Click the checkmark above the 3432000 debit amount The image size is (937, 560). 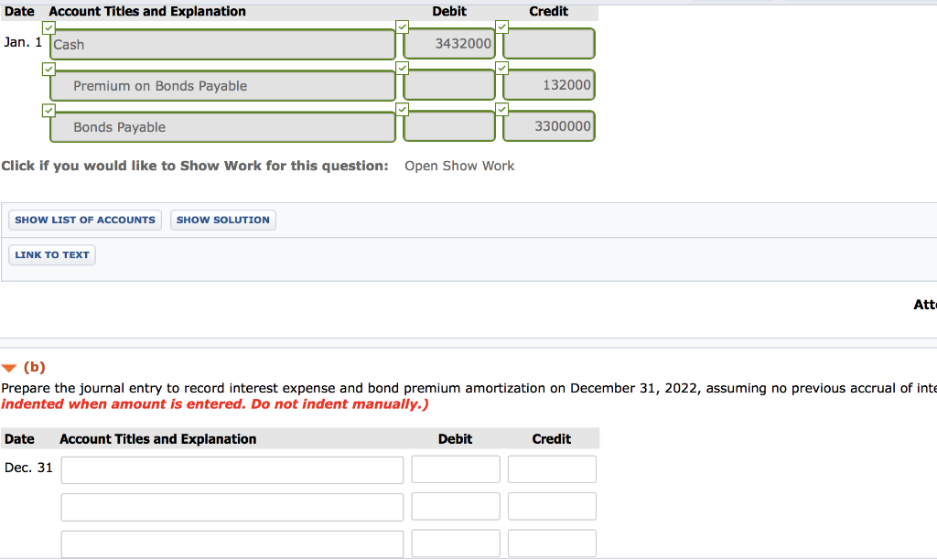(x=402, y=27)
